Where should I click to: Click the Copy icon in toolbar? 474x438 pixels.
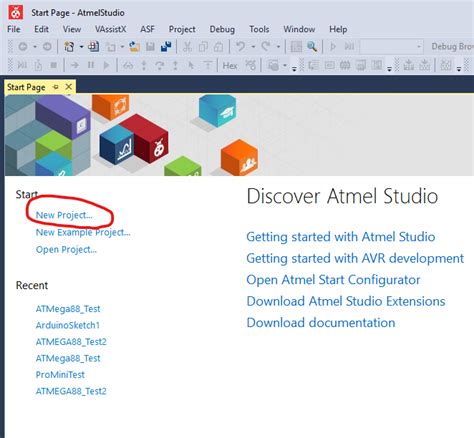click(203, 47)
